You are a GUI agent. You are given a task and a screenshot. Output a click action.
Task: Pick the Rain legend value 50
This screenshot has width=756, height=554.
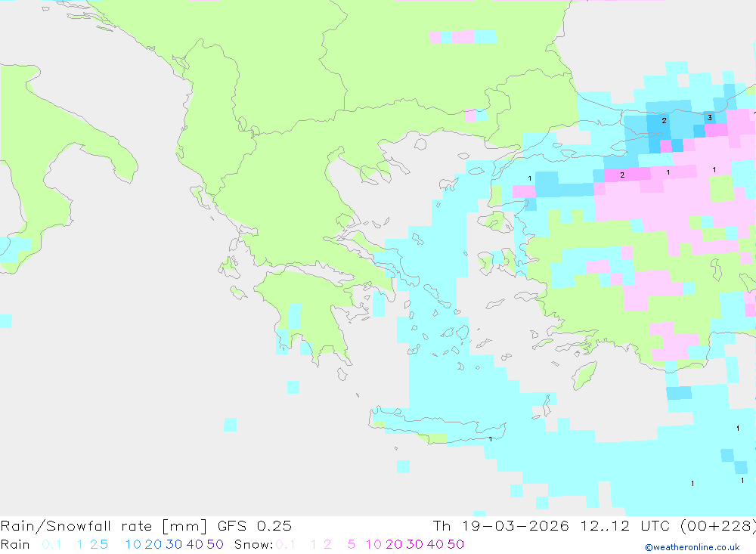pyautogui.click(x=215, y=544)
